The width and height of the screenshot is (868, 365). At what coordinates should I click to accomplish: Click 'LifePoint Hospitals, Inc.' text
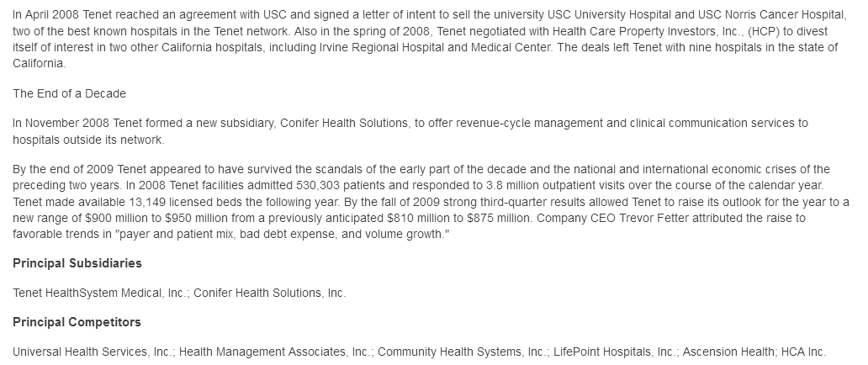point(614,352)
